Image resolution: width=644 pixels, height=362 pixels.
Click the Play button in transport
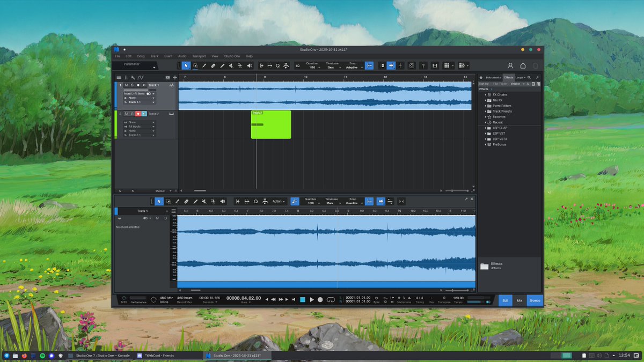click(x=311, y=300)
